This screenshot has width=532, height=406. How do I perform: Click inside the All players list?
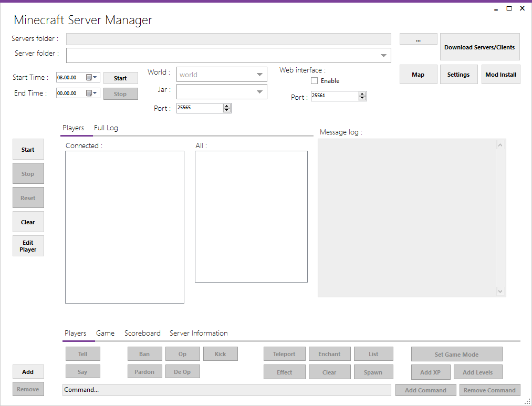(x=252, y=216)
